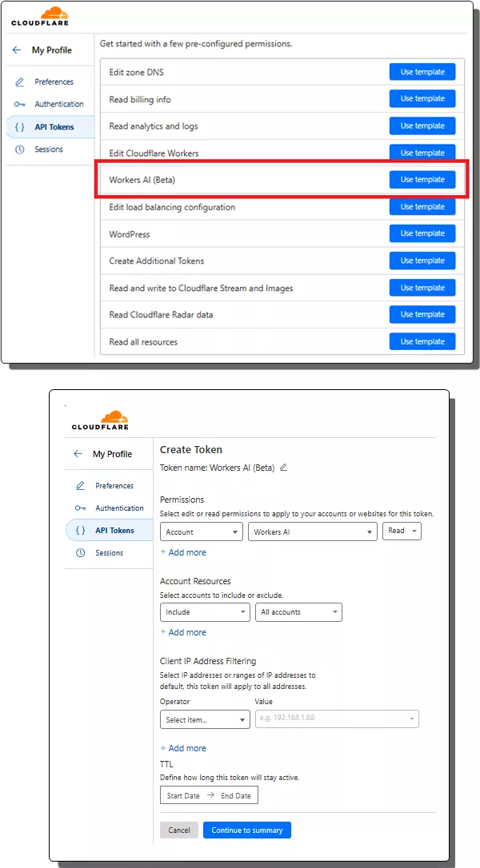Use the Workers AI (Beta) template
The image size is (480, 868).
click(x=422, y=179)
